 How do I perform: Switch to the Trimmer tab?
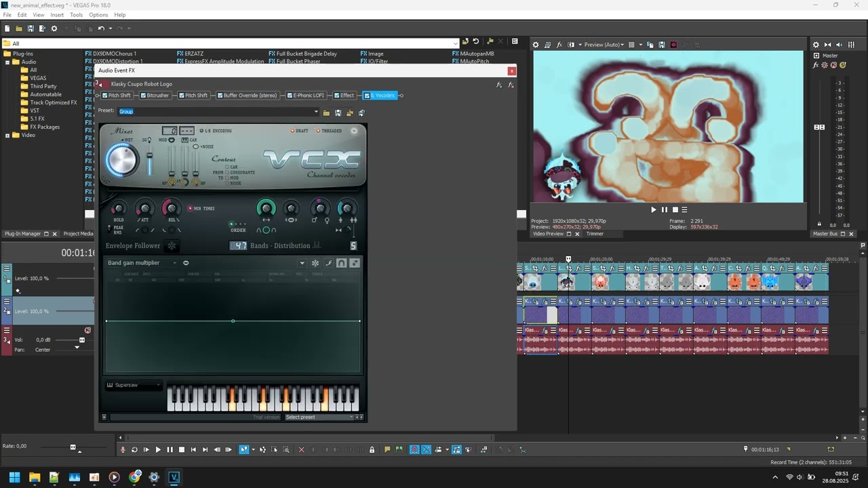[595, 234]
